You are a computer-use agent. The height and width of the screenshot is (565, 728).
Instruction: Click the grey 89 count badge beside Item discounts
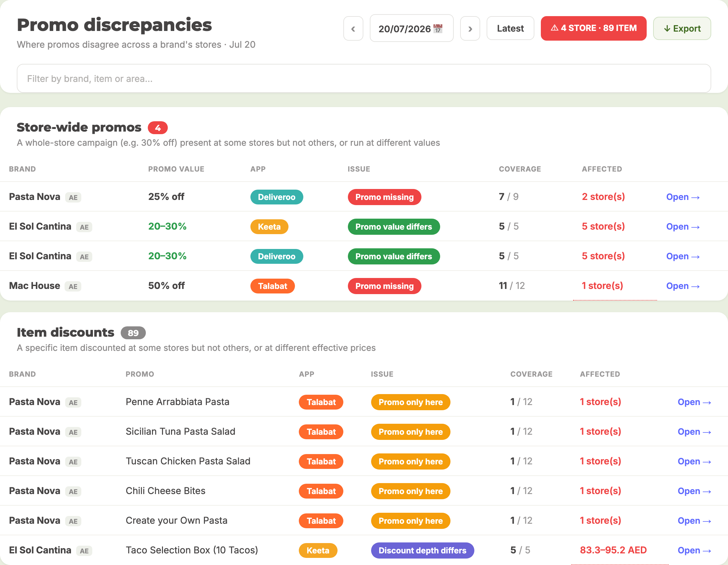point(133,333)
